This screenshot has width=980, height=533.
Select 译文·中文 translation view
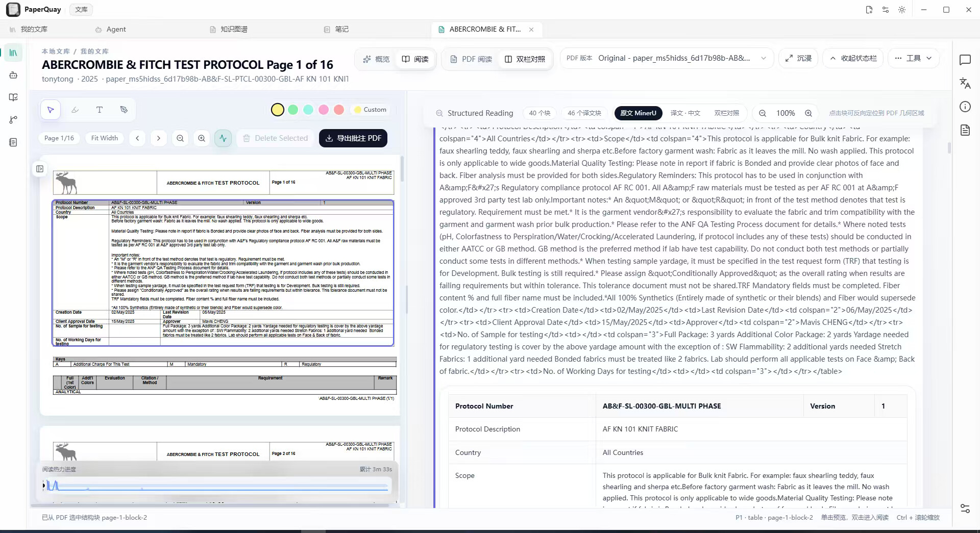[685, 113]
